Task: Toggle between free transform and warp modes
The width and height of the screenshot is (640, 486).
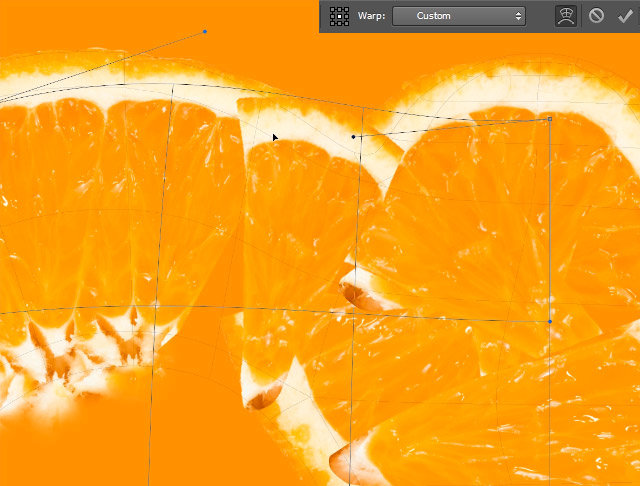Action: point(566,16)
